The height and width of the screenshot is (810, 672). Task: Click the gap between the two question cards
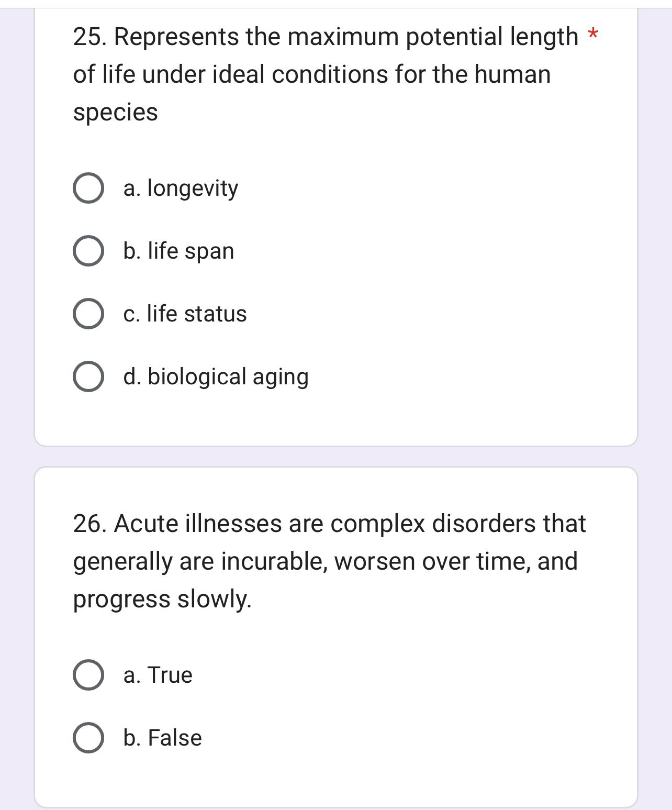(335, 454)
